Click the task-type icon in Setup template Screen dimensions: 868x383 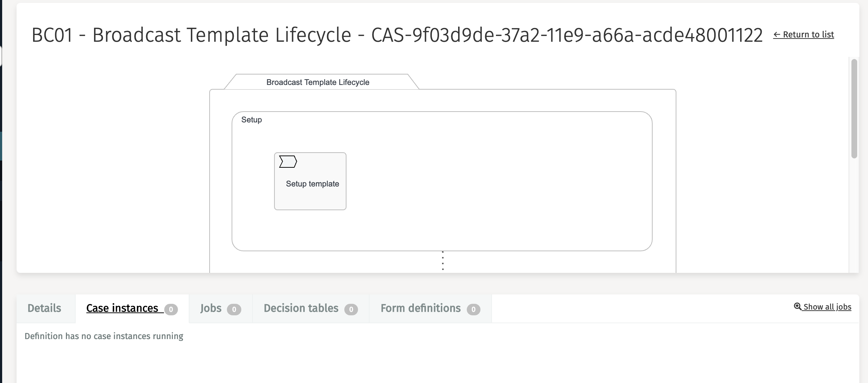pos(288,162)
